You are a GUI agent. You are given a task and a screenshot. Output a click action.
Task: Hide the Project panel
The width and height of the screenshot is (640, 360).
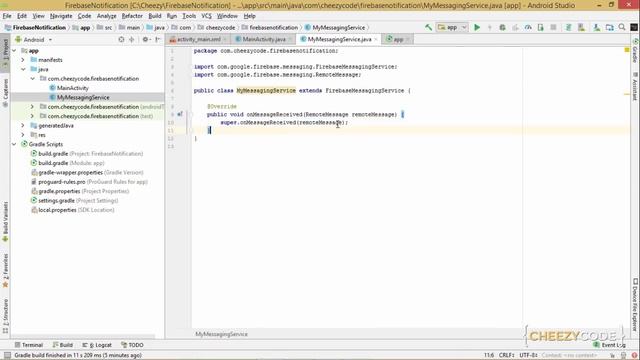[x=158, y=40]
